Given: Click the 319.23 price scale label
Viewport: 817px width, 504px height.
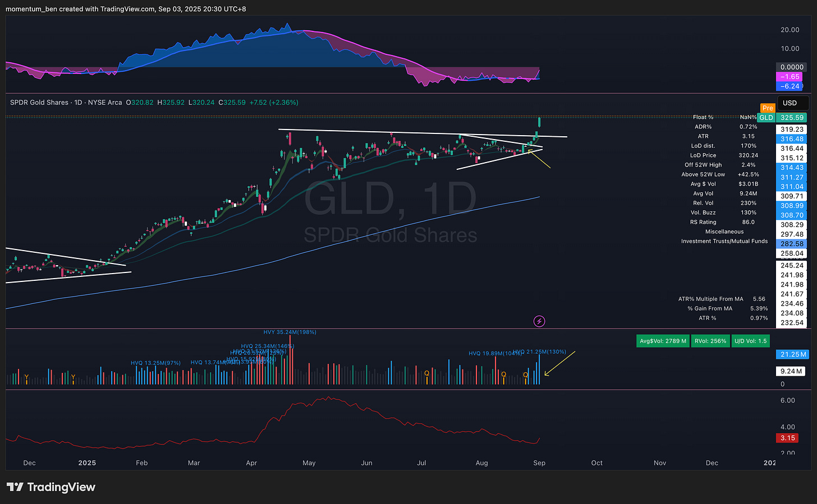Looking at the screenshot, I should coord(792,130).
